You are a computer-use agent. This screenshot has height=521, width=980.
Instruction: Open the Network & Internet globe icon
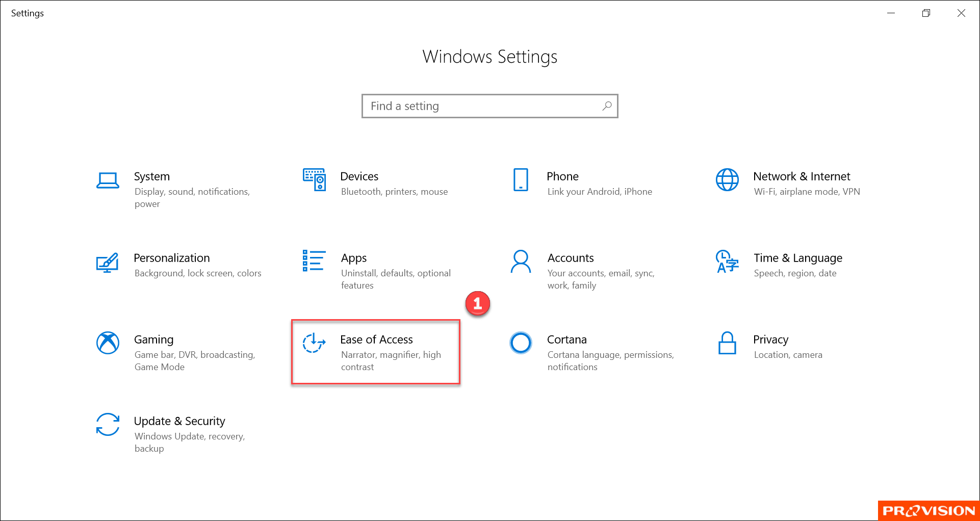click(727, 179)
